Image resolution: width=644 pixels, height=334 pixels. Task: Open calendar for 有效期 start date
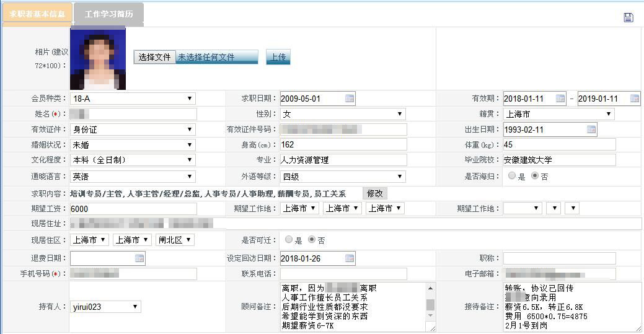tap(560, 99)
